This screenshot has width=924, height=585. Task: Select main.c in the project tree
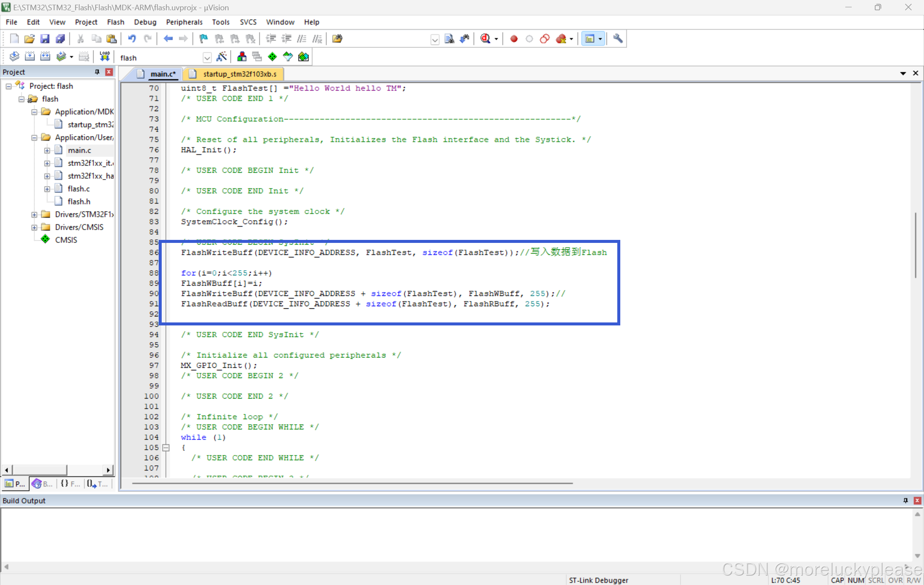click(79, 150)
